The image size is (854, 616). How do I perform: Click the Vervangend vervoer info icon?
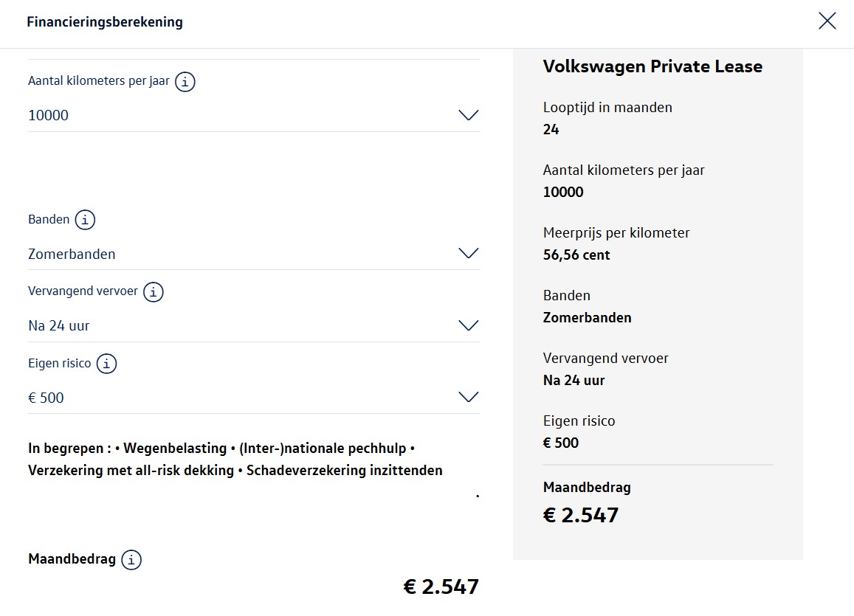[x=153, y=291]
